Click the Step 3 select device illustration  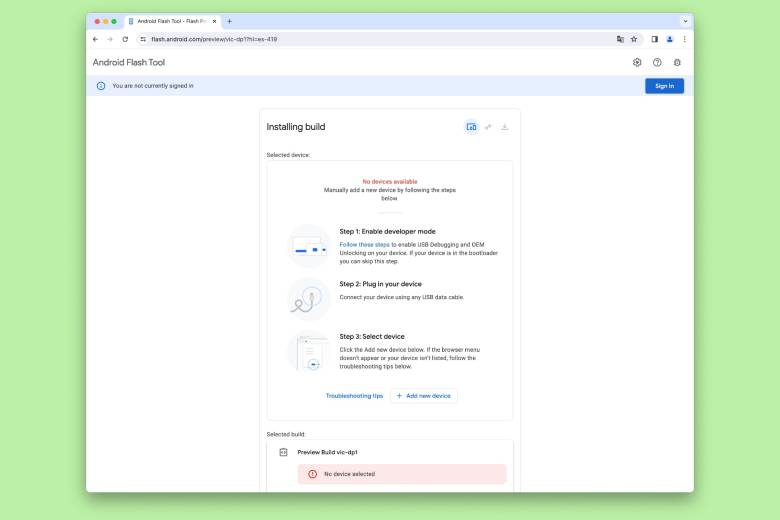309,352
